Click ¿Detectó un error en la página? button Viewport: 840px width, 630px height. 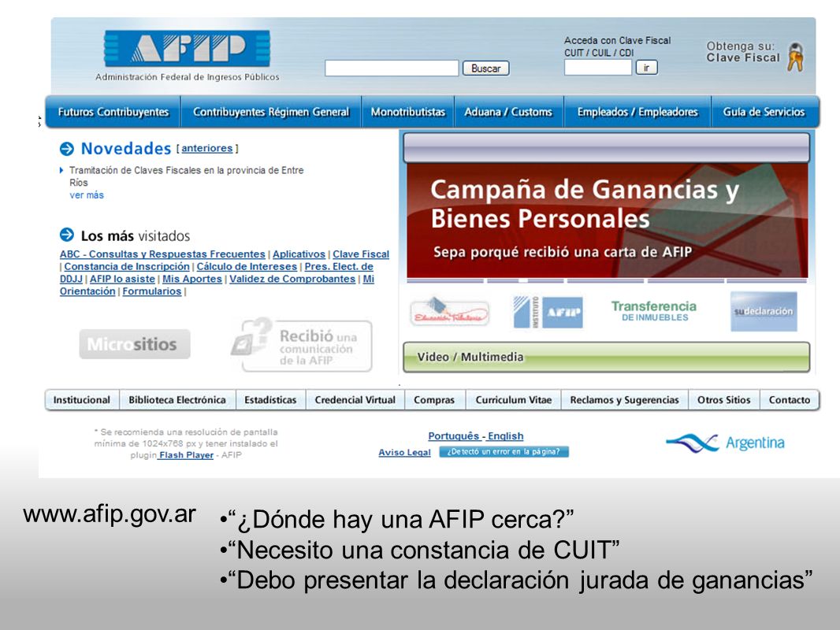coord(504,452)
